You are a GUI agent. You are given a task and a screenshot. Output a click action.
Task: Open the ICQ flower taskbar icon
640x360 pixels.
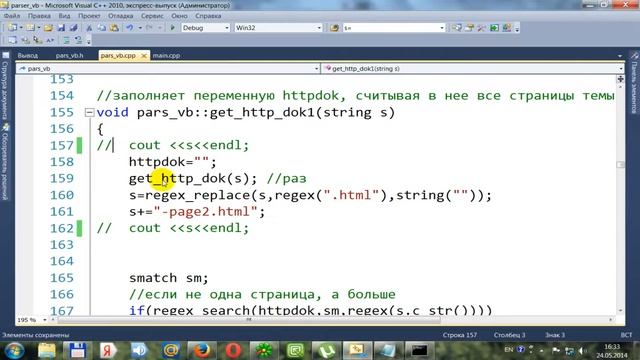coord(264,350)
